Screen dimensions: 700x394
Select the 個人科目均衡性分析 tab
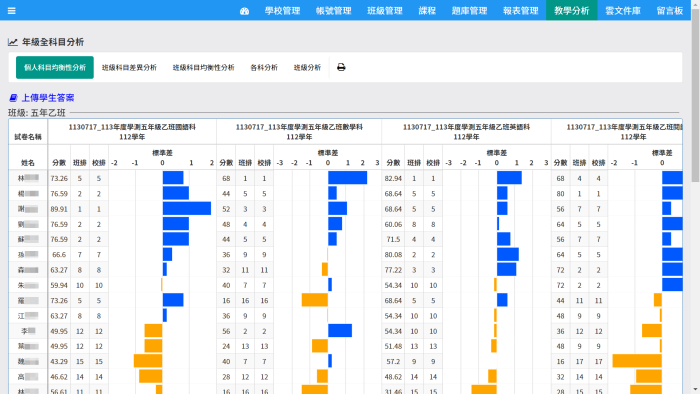[55, 67]
